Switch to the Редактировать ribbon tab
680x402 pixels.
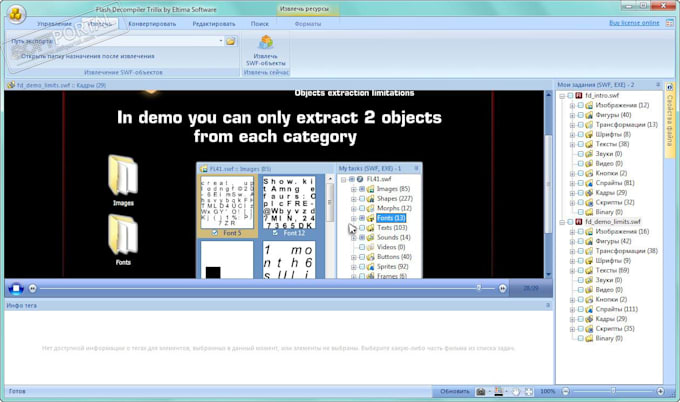[214, 24]
